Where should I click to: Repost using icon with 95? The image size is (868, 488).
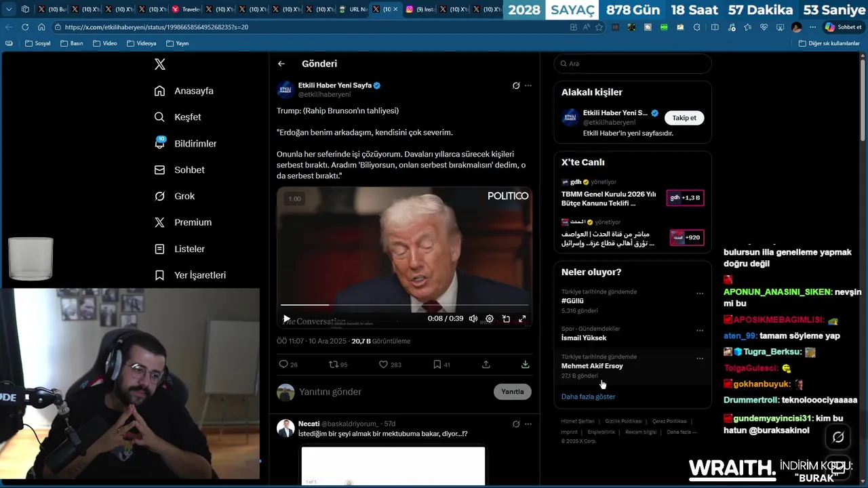[x=338, y=365]
